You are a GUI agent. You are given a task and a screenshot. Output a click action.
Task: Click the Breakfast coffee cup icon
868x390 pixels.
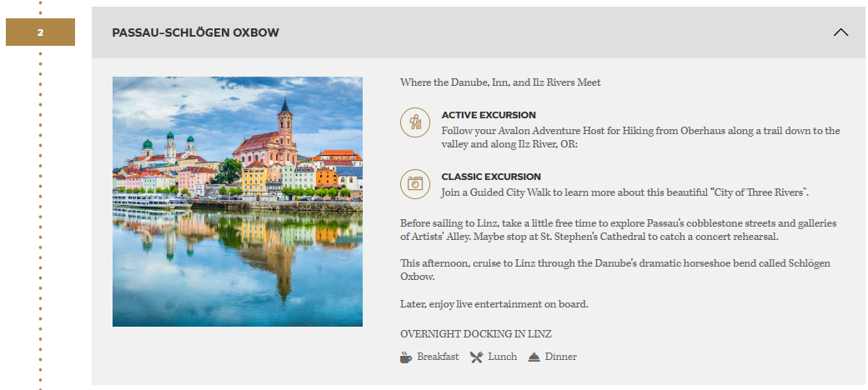click(406, 357)
